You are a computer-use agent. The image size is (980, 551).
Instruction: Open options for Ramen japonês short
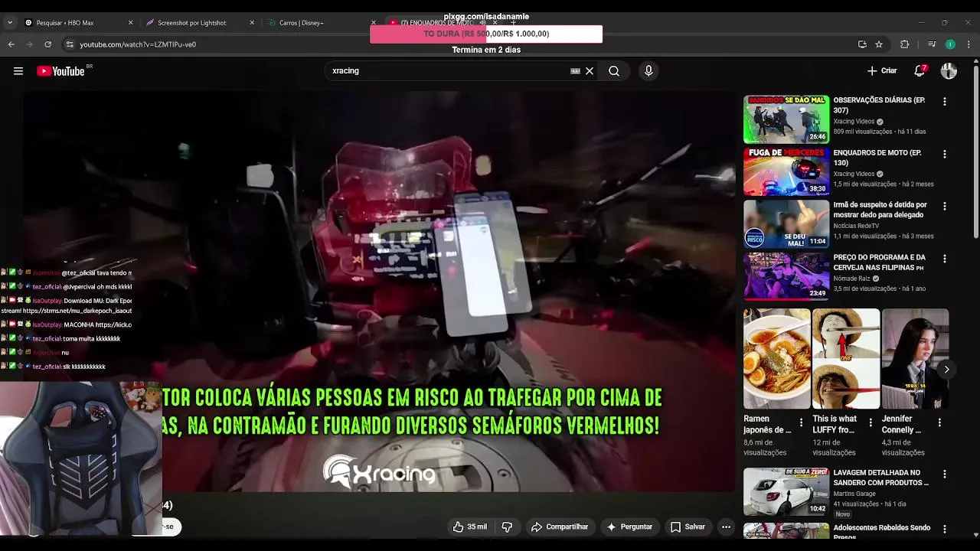802,422
